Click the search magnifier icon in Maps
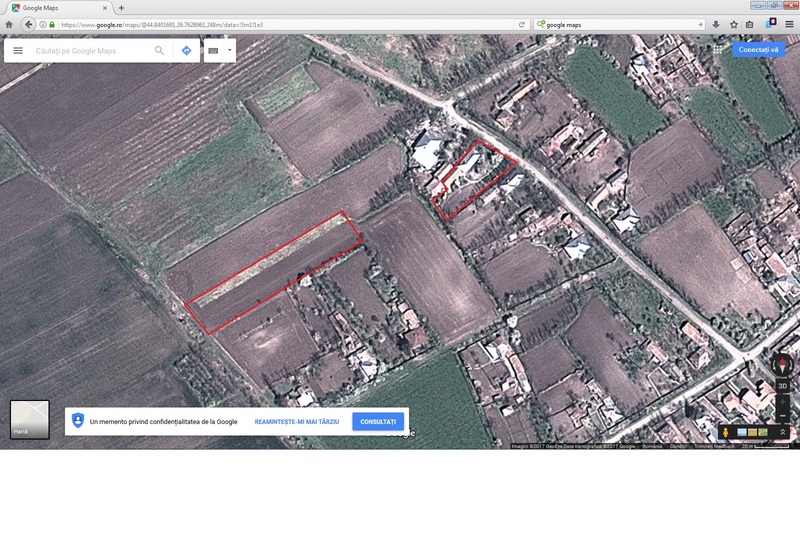The width and height of the screenshot is (800, 539). pyautogui.click(x=159, y=50)
